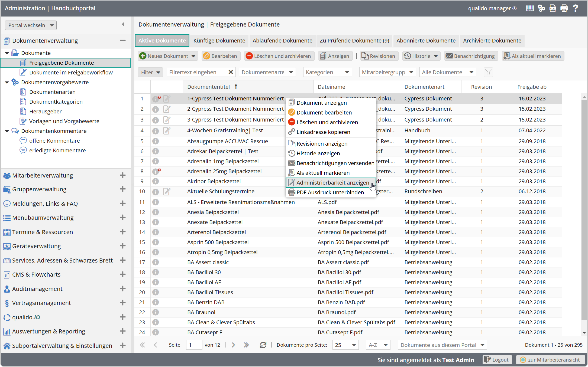Open Dokumente pro Seite dropdown
The width and height of the screenshot is (588, 367).
[x=345, y=345]
